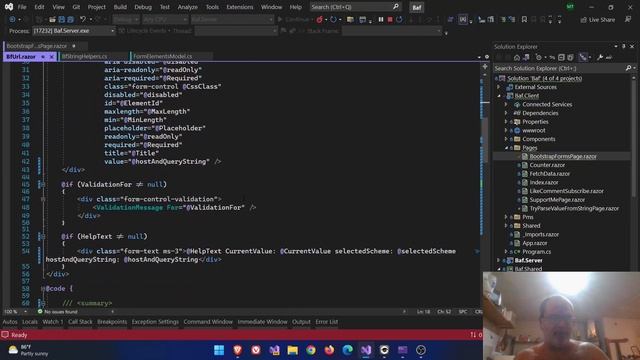
Task: Open the Error List tab
Action: pyautogui.click(x=327, y=322)
